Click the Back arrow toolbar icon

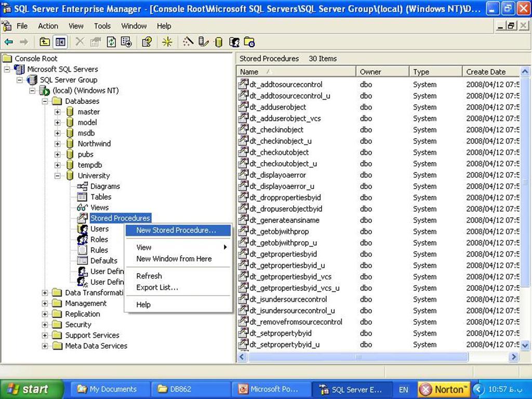point(9,42)
